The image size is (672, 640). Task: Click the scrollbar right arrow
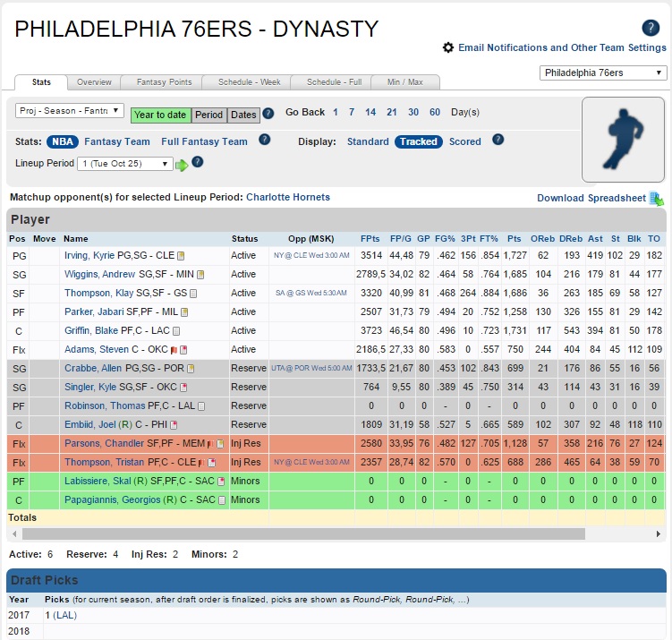tap(659, 533)
